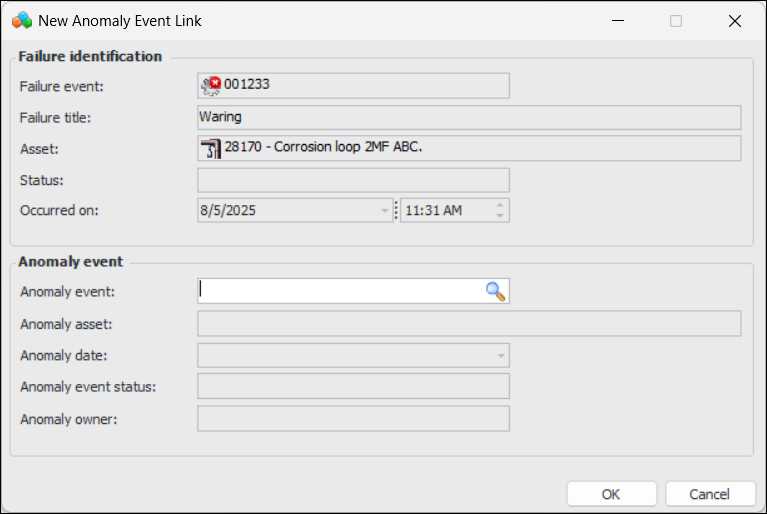This screenshot has height=514, width=767.
Task: Close the New Anomaly Event Link dialog
Action: click(x=735, y=21)
